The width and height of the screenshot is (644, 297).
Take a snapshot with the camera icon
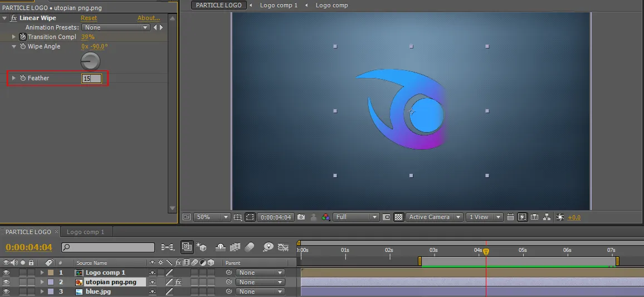point(301,217)
